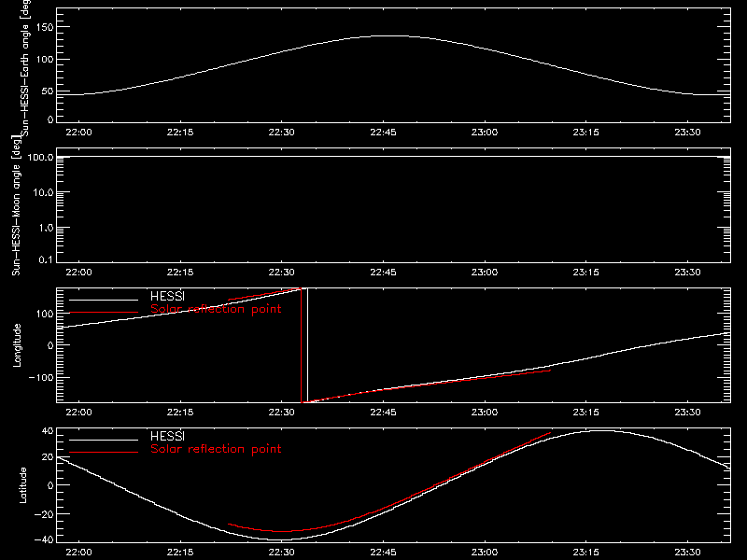
Task: Click the 100 tick on Earth angle axis
Action: click(x=45, y=60)
